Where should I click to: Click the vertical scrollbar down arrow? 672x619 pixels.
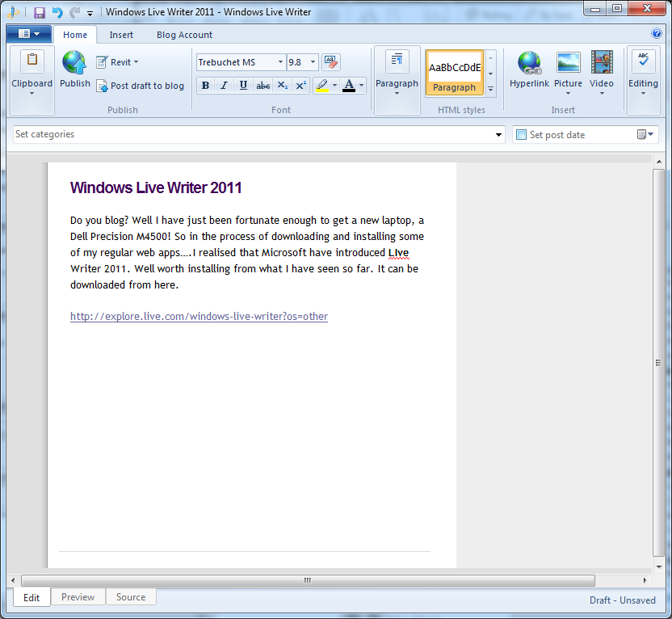659,566
